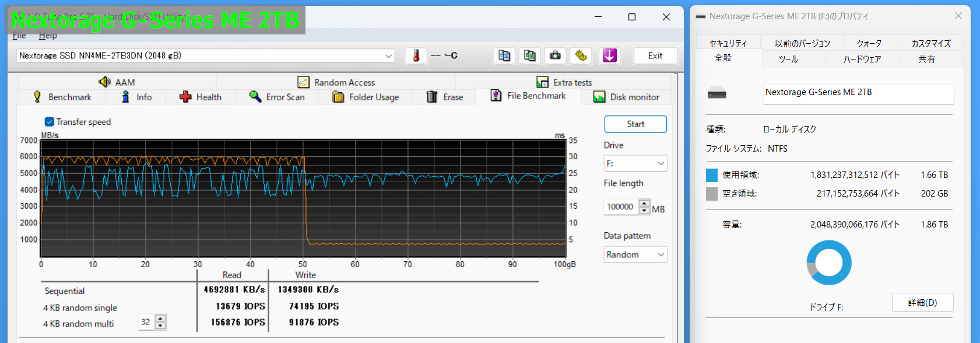The width and height of the screenshot is (980, 343).
Task: Expand the Nextorage SSD drive selector dropdown
Action: click(x=388, y=56)
